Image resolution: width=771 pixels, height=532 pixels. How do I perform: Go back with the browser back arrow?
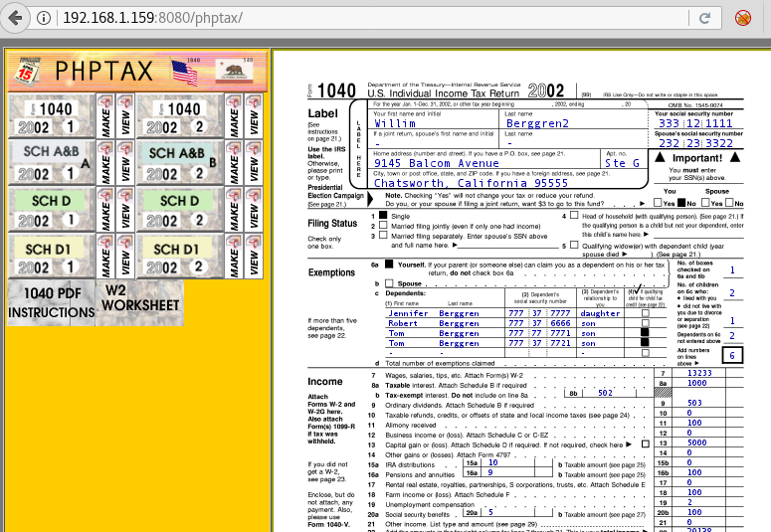(x=15, y=18)
